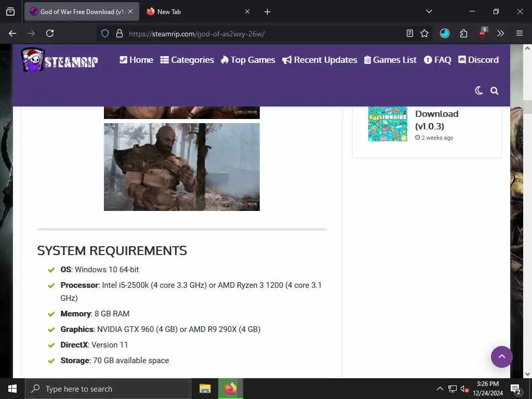
Task: Open Action Center notifications icon
Action: 516,389
